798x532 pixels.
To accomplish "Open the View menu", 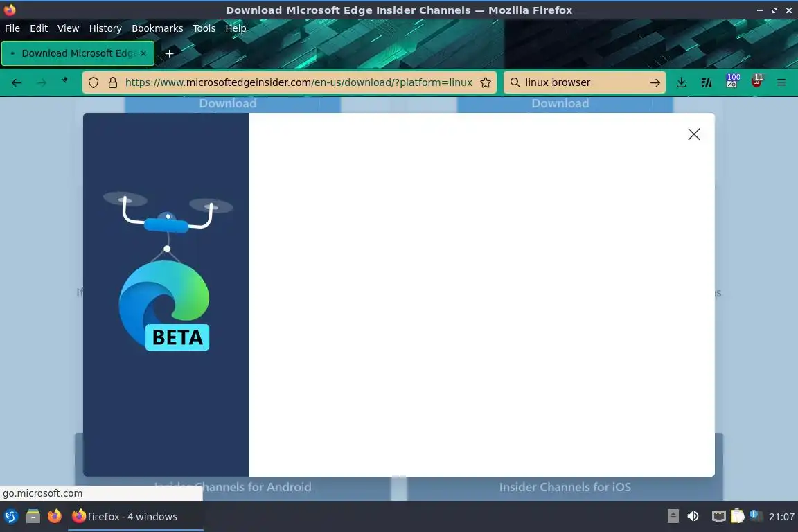I will pos(68,28).
